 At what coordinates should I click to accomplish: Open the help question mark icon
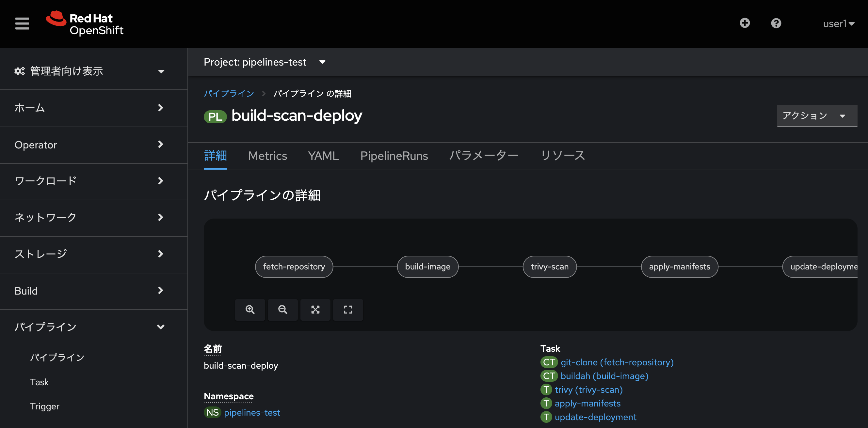click(x=776, y=23)
